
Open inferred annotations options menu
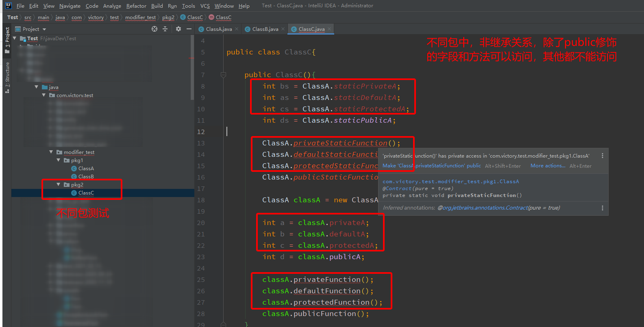602,208
